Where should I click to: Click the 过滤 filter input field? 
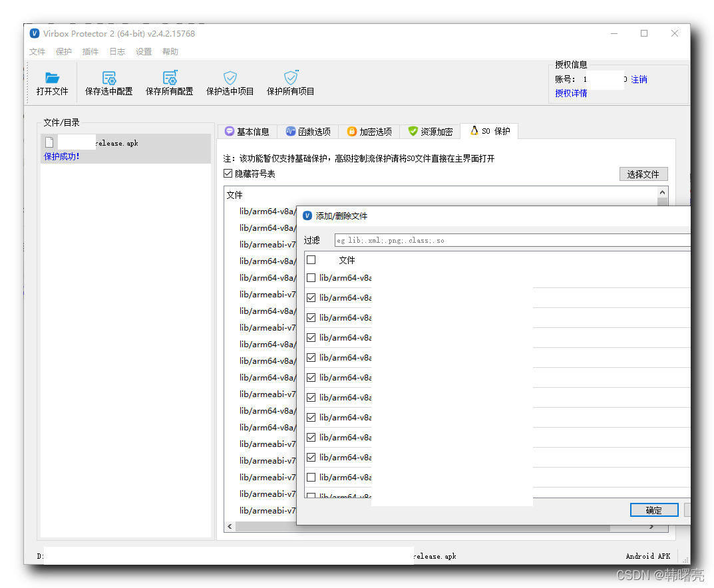pos(512,240)
